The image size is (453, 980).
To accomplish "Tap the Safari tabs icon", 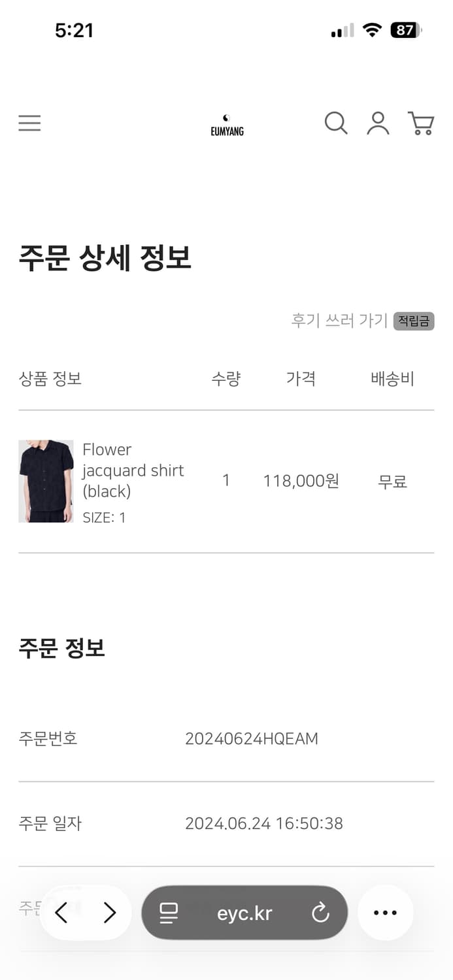I will point(169,913).
